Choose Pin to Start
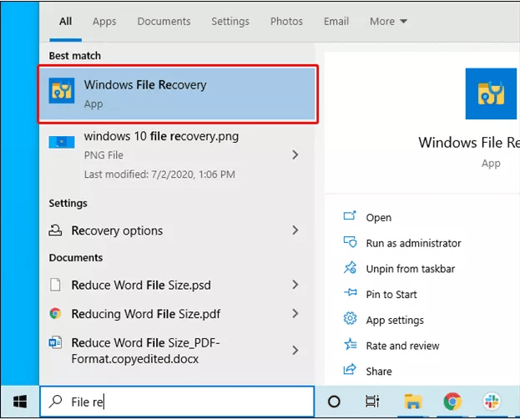This screenshot has height=420, width=520. pos(391,294)
